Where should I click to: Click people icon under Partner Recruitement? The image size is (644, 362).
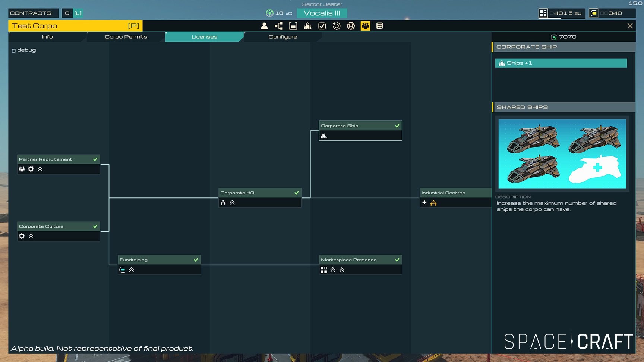[22, 169]
